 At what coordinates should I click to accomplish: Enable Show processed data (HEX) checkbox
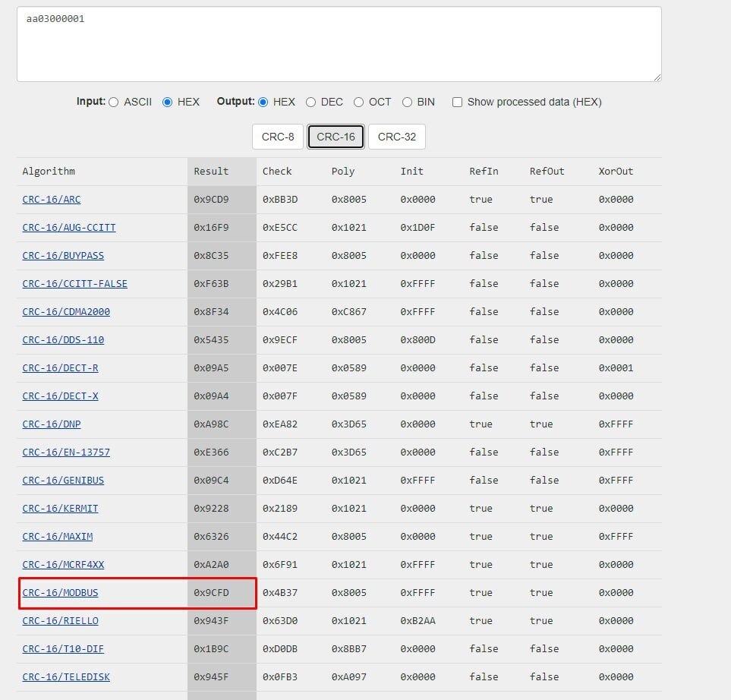[x=457, y=102]
